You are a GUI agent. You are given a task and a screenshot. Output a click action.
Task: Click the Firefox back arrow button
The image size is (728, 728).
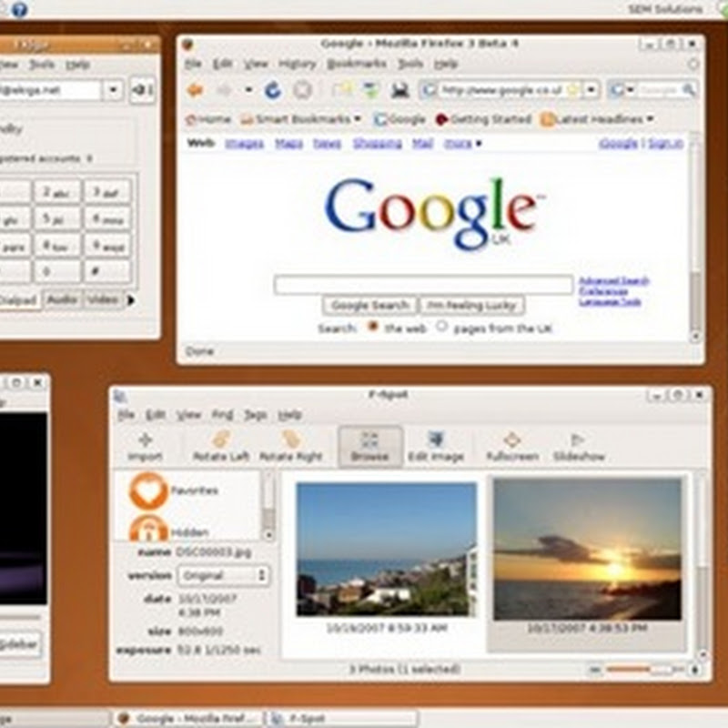[x=194, y=90]
